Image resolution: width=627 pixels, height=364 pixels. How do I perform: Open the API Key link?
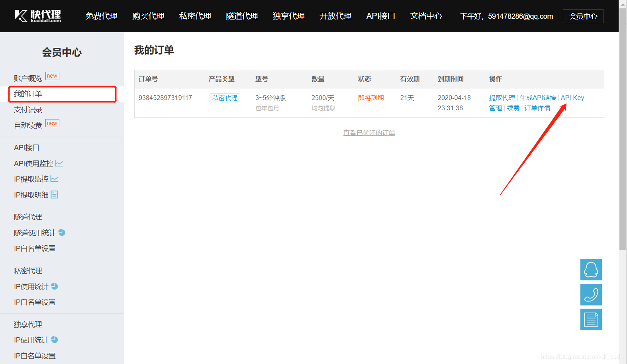coord(572,98)
